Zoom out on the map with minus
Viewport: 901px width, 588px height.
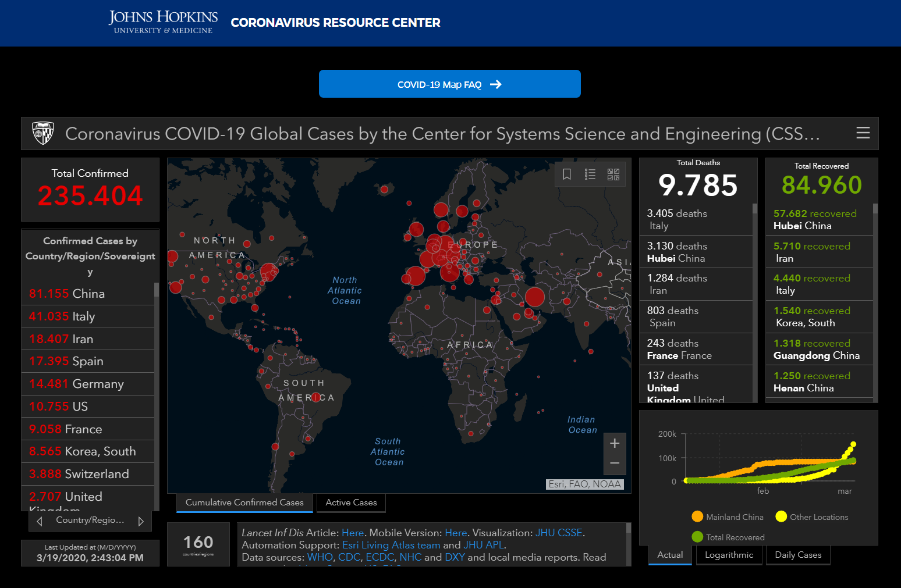615,464
